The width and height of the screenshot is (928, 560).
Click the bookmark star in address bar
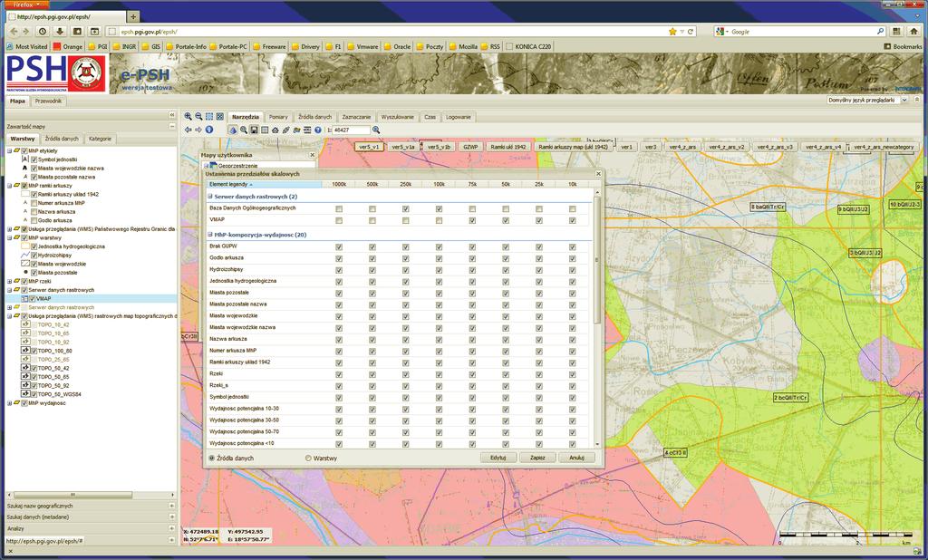[672, 32]
